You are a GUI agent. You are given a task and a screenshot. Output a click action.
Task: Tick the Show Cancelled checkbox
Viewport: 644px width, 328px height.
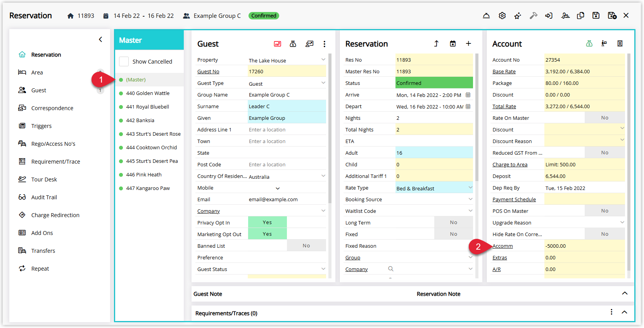click(x=124, y=62)
